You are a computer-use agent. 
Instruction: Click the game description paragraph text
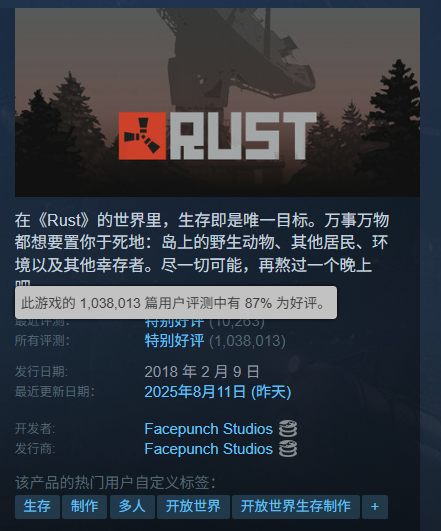202,242
